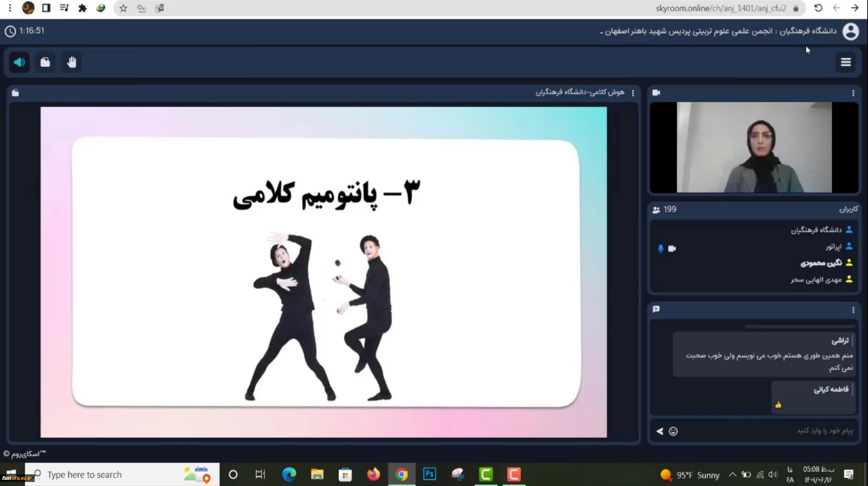Open the files folder icon in toolbar
The height and width of the screenshot is (486, 868).
click(x=45, y=62)
